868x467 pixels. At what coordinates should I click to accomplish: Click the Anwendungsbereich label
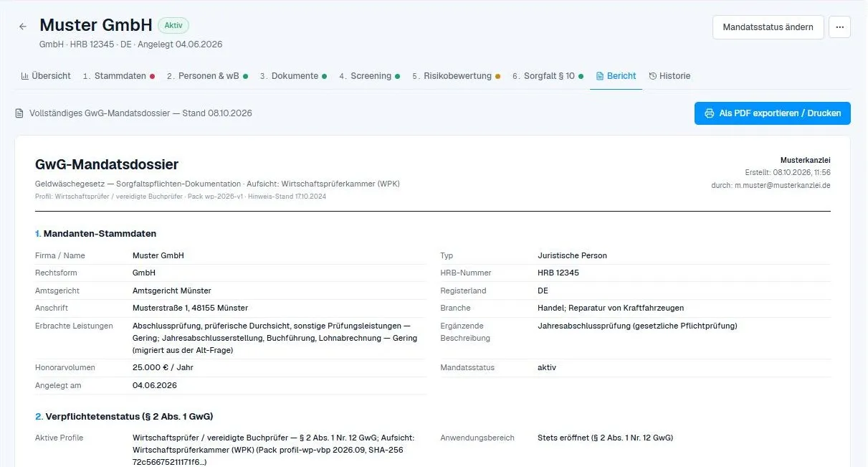coord(477,438)
